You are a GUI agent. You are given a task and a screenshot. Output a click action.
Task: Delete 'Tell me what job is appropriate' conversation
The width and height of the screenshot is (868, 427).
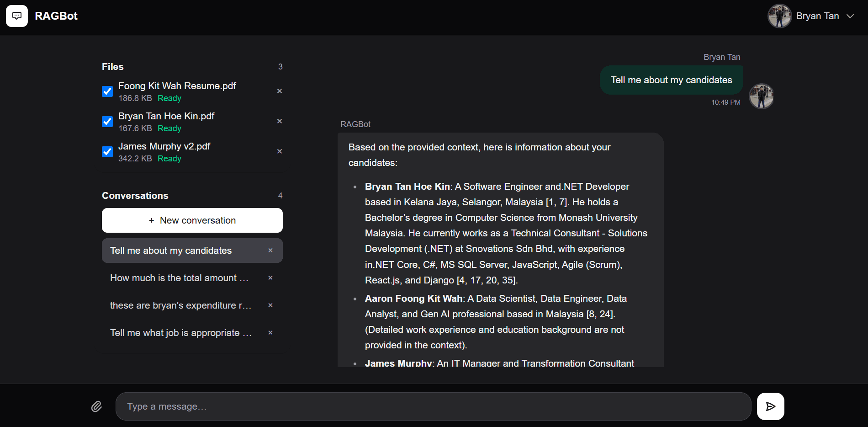point(270,333)
